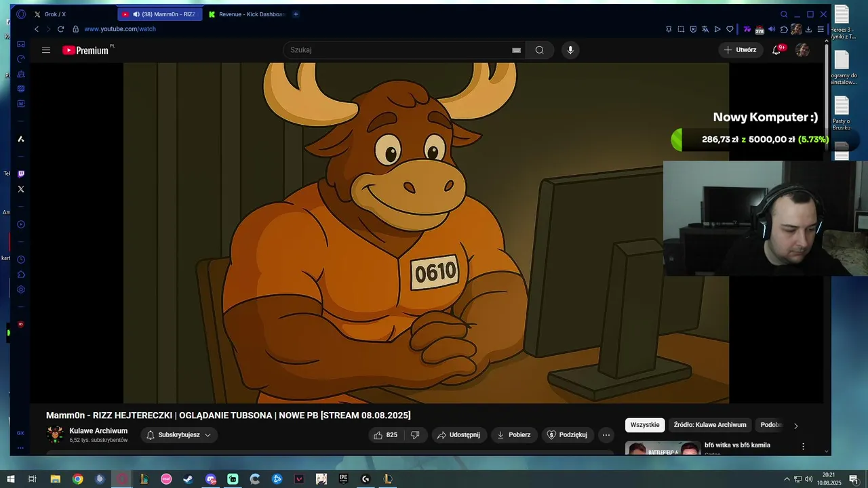
Task: Dislike the video with thumbs down
Action: pyautogui.click(x=416, y=435)
